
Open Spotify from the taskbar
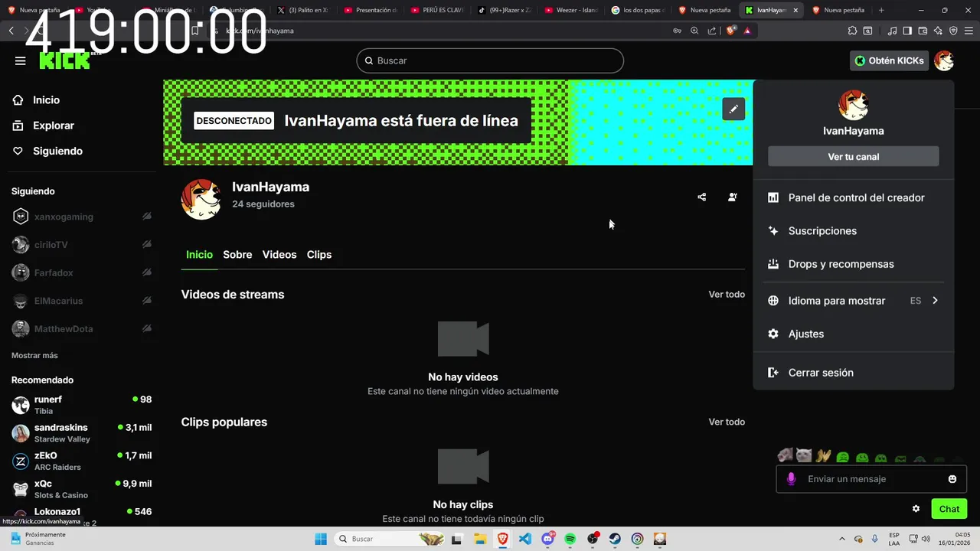570,539
